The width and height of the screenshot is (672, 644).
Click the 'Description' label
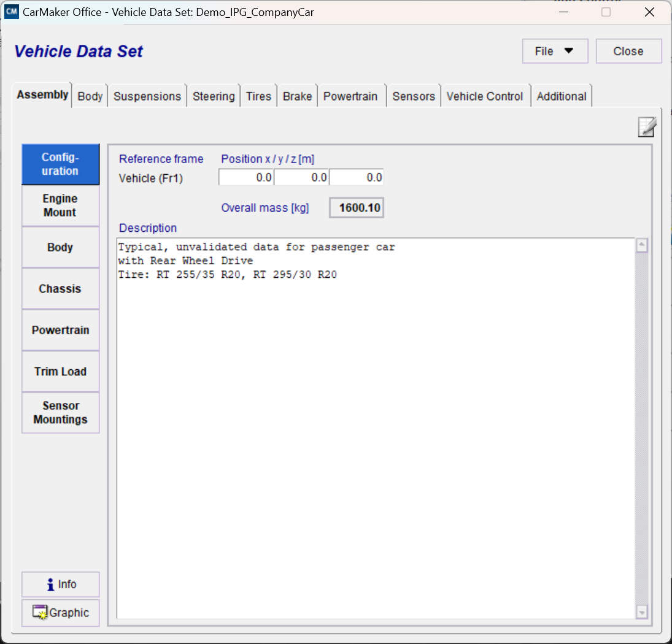tap(148, 228)
